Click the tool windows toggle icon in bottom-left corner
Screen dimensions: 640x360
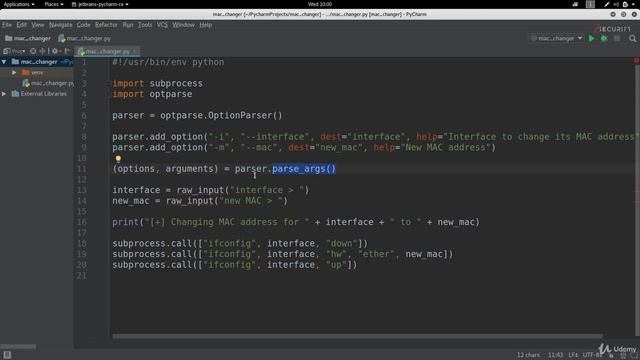pos(7,355)
